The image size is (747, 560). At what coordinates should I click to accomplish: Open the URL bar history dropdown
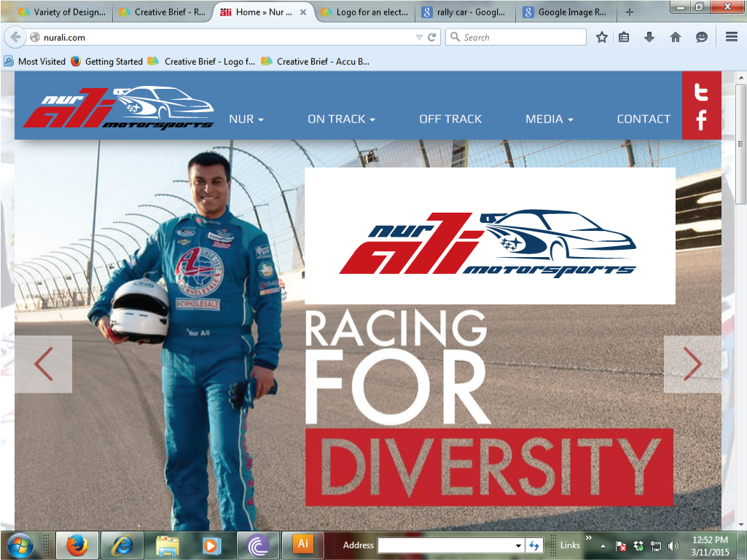[x=418, y=37]
